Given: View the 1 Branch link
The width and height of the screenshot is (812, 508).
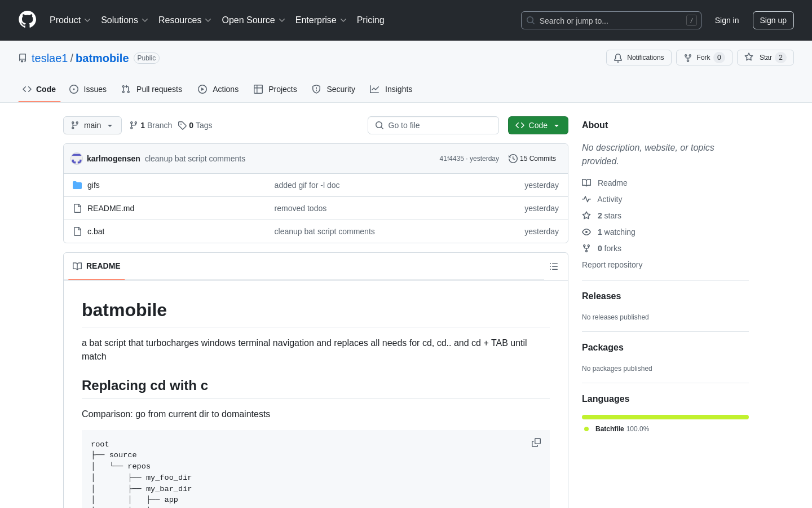Looking at the screenshot, I should coord(151,125).
